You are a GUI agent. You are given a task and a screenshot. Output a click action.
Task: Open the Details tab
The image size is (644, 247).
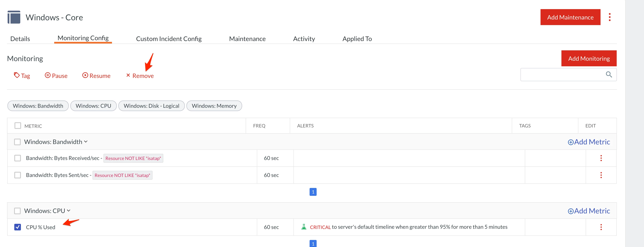20,39
